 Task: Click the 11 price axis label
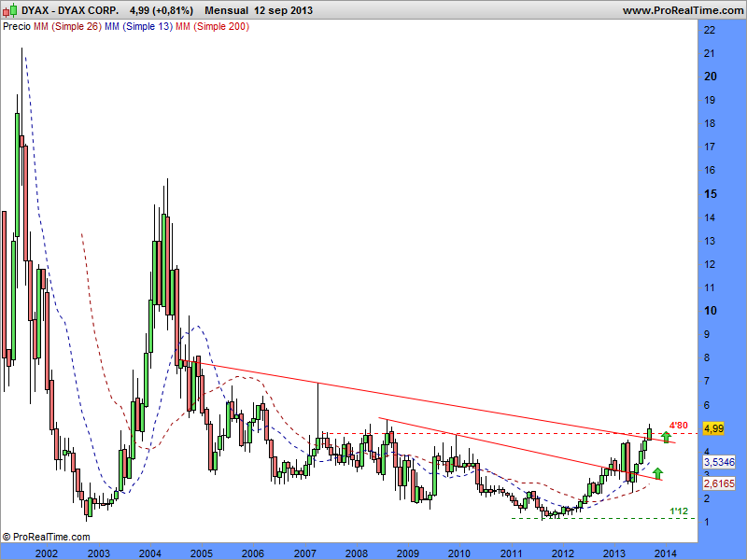(710, 287)
